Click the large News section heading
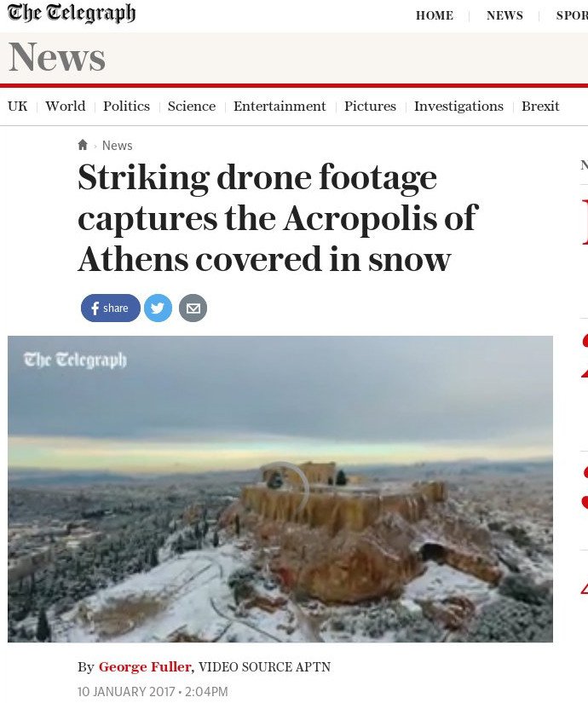 [x=57, y=57]
